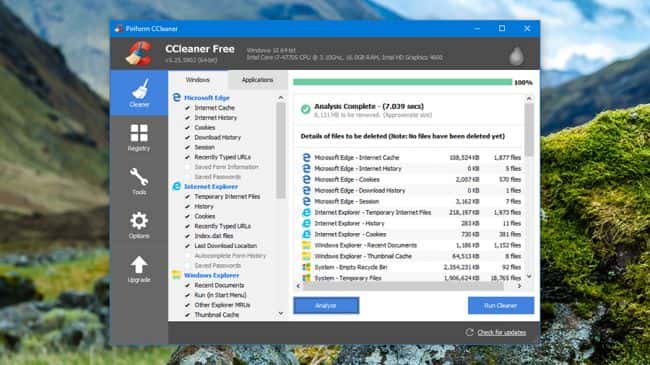Toggle the Recent Documents checkbox

(x=187, y=285)
